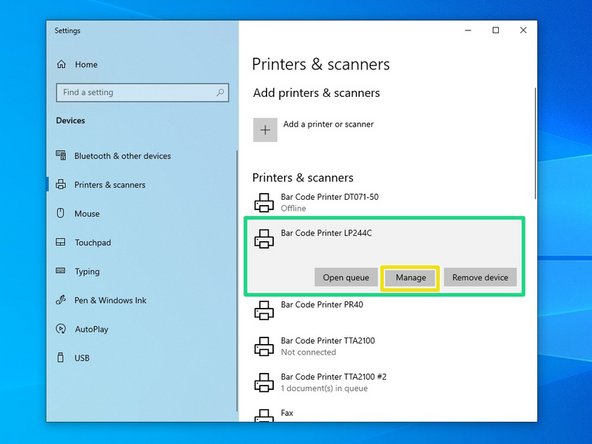This screenshot has width=592, height=444.
Task: Click the Remove device button
Action: [480, 277]
